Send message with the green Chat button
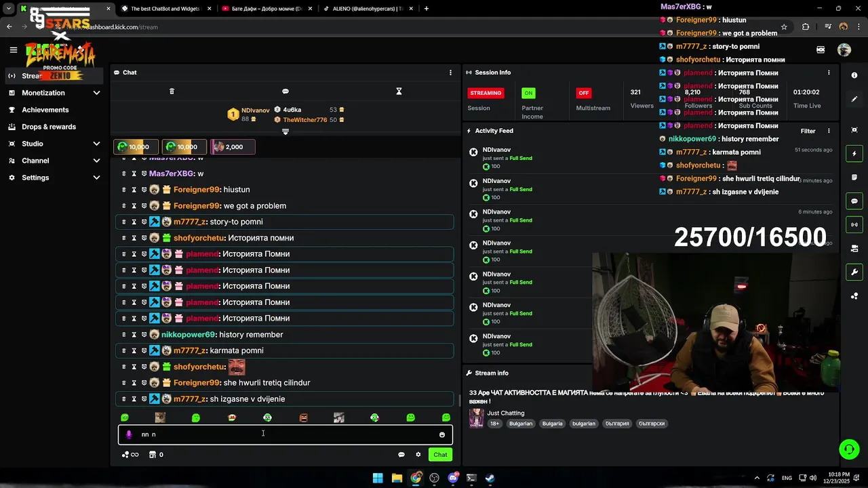 pos(440,455)
